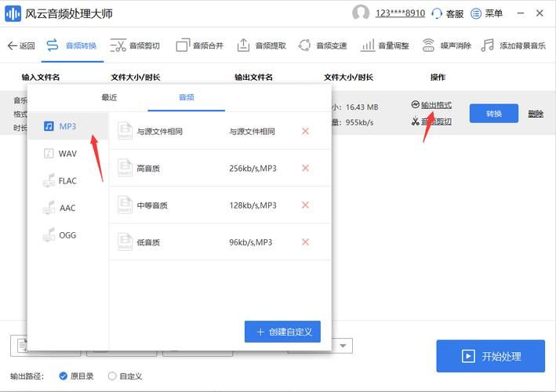This screenshot has height=392, width=556.
Task: Click the MP3 music note icon
Action: pos(49,125)
